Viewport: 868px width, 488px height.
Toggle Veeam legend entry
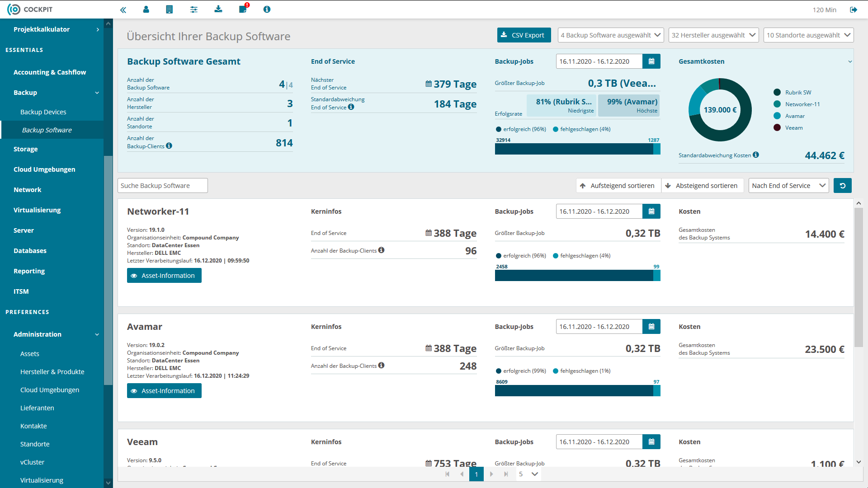click(788, 127)
